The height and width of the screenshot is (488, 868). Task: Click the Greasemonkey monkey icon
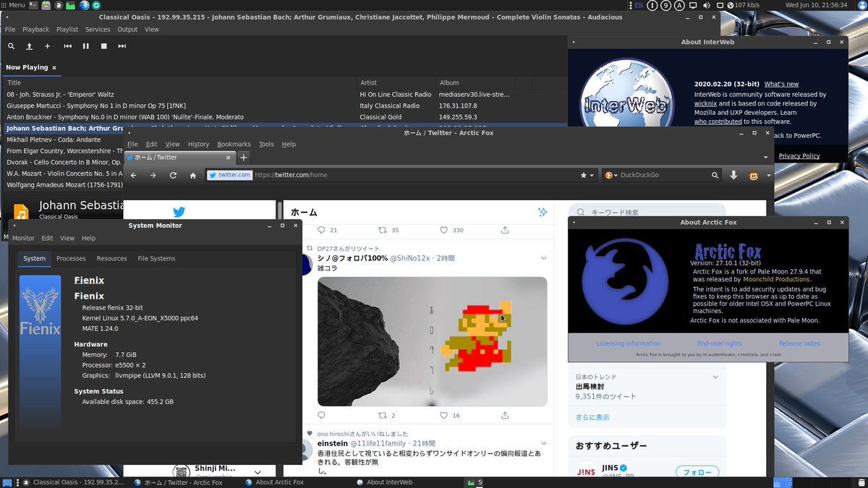tap(754, 175)
